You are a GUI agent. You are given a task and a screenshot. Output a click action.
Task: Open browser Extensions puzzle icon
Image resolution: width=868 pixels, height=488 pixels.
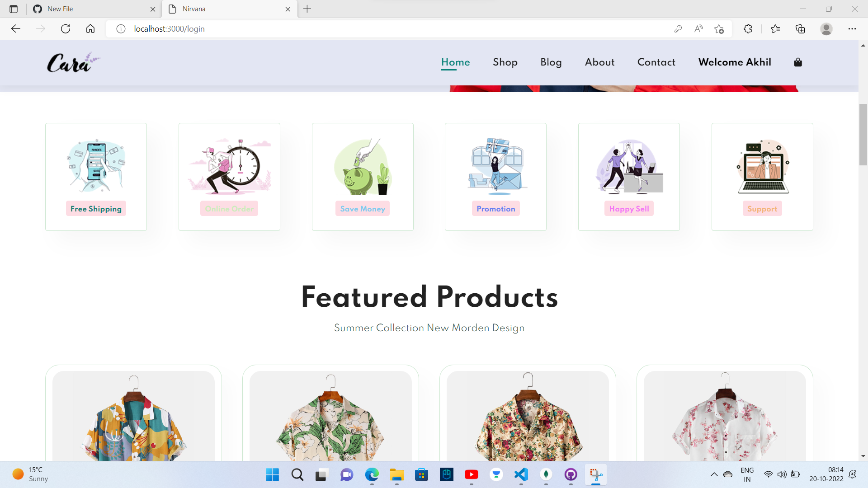tap(748, 29)
